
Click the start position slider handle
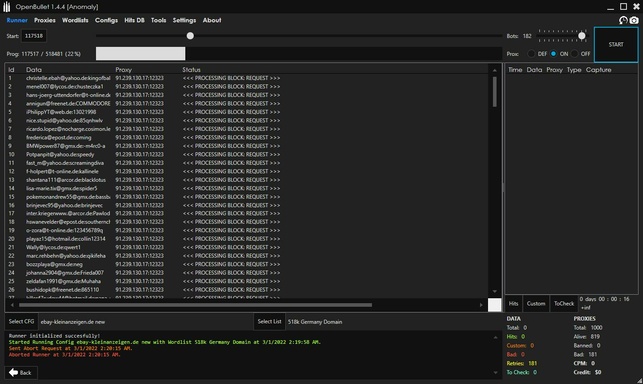190,36
